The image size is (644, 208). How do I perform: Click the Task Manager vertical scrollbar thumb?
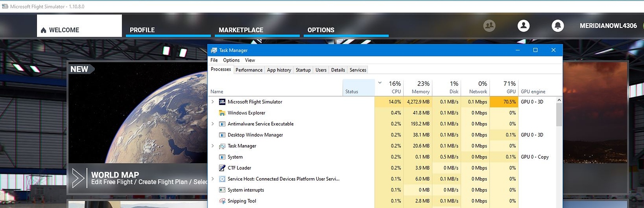tap(559, 114)
